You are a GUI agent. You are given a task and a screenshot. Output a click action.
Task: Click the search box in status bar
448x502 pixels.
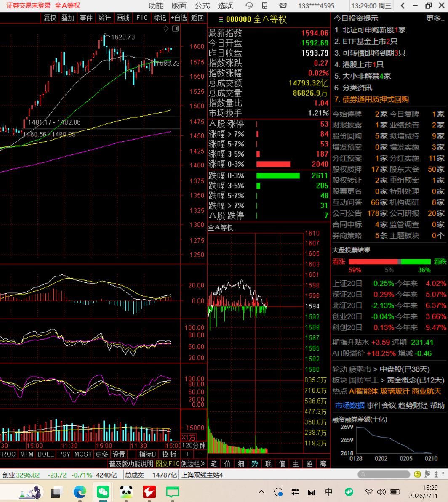(383, 475)
